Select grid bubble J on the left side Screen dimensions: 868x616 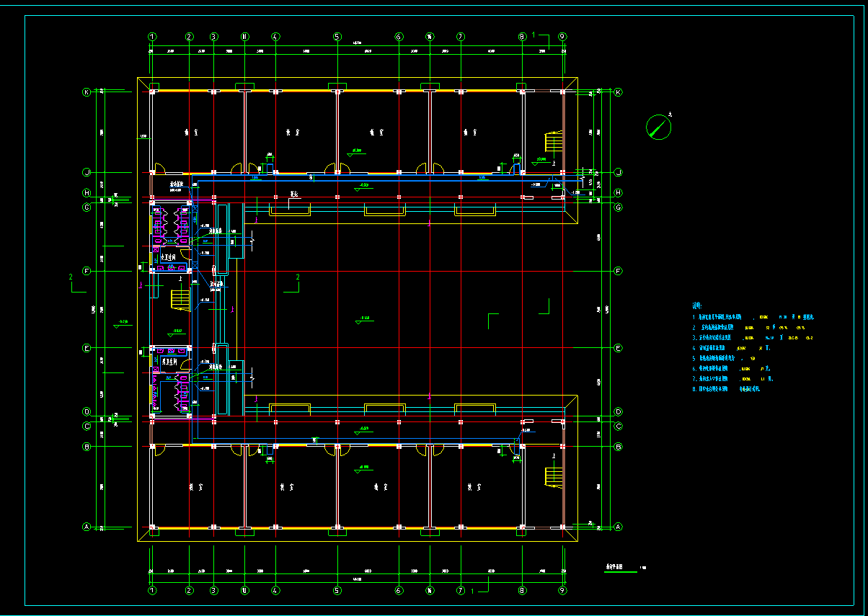tap(87, 172)
